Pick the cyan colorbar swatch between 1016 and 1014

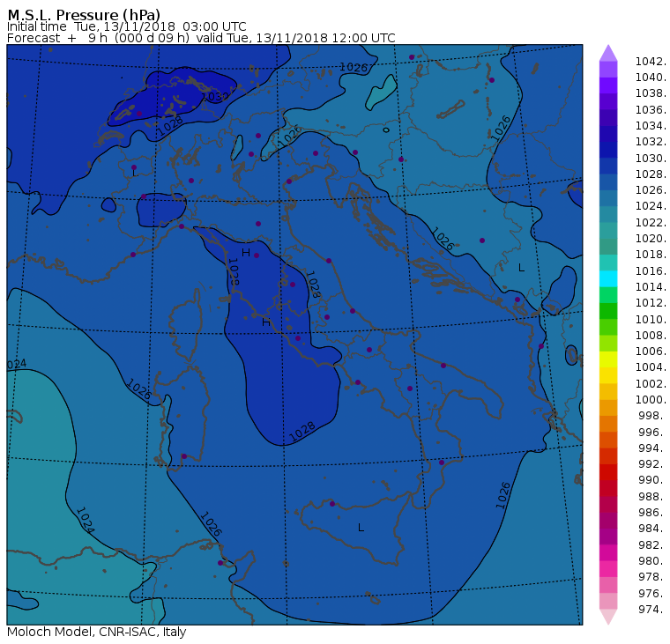pos(608,279)
